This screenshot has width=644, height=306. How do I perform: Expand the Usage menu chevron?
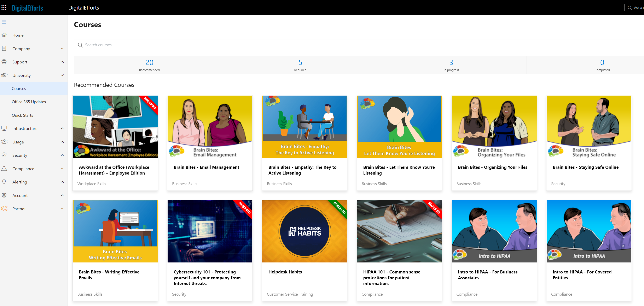(x=62, y=142)
